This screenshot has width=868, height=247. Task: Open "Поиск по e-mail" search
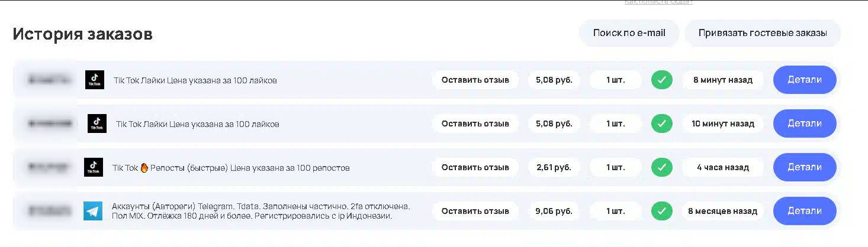point(629,33)
